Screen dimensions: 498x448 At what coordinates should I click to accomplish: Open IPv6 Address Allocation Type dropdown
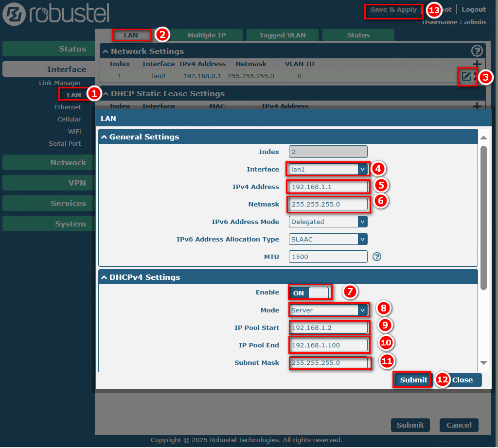pos(328,239)
